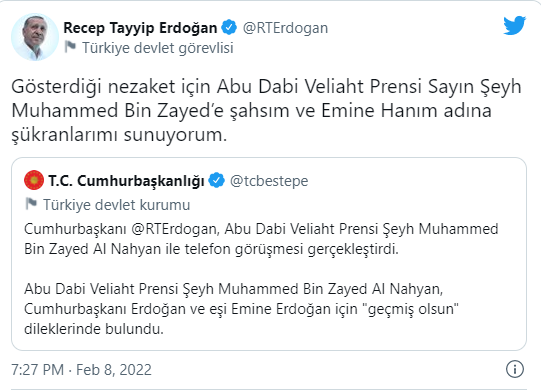
Task: Click the @RTErdogan mention in quoted tweet
Action: 174,229
